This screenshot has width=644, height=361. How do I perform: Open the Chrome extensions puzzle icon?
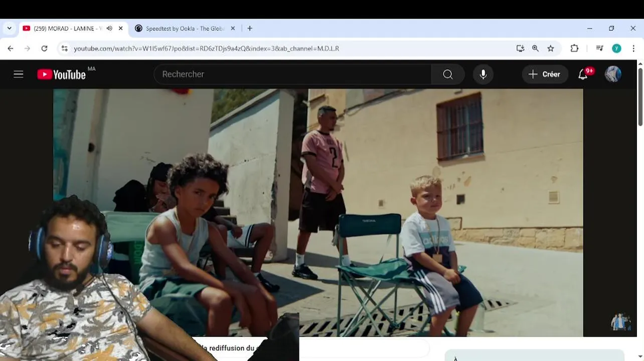[574, 49]
